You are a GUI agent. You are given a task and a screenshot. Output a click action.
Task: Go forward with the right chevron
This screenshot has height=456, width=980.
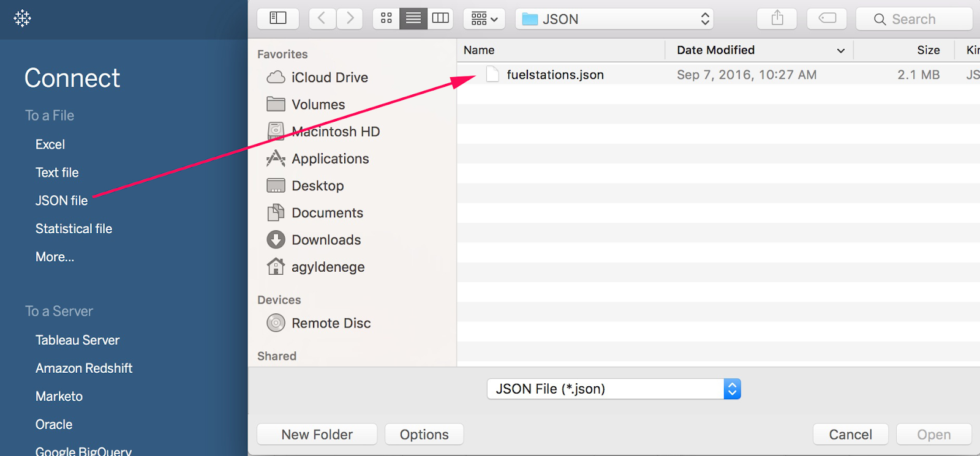(350, 18)
